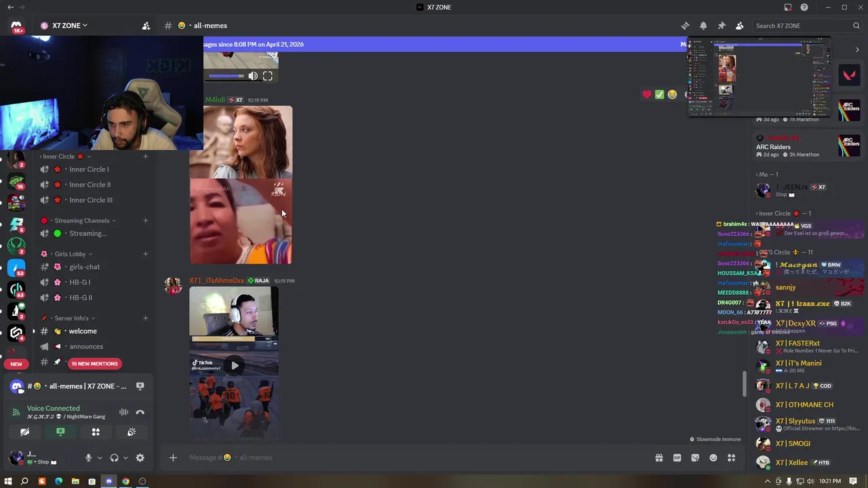Turn on camera in voice panel
868x488 pixels.
click(x=24, y=432)
